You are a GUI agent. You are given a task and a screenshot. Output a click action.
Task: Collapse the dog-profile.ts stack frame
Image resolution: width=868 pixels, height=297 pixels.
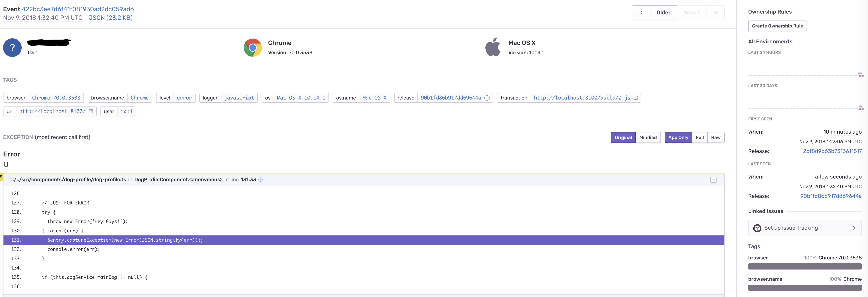pyautogui.click(x=713, y=179)
